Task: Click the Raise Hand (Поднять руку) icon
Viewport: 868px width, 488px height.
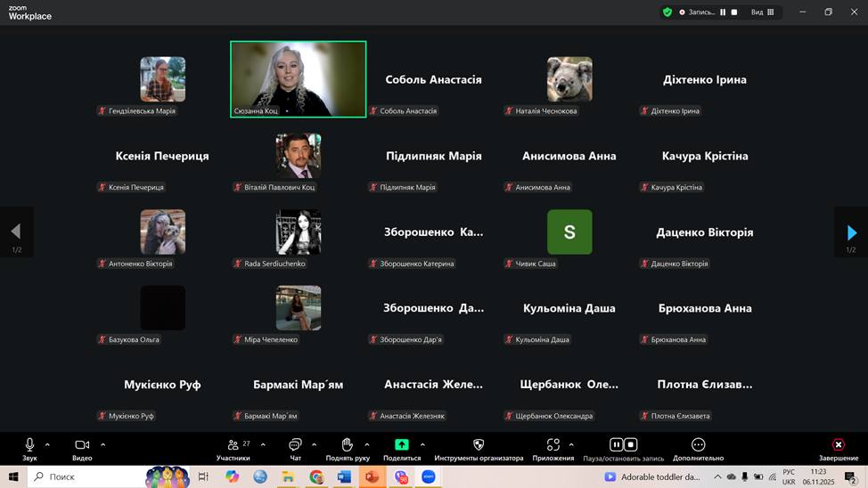Action: pos(348,445)
